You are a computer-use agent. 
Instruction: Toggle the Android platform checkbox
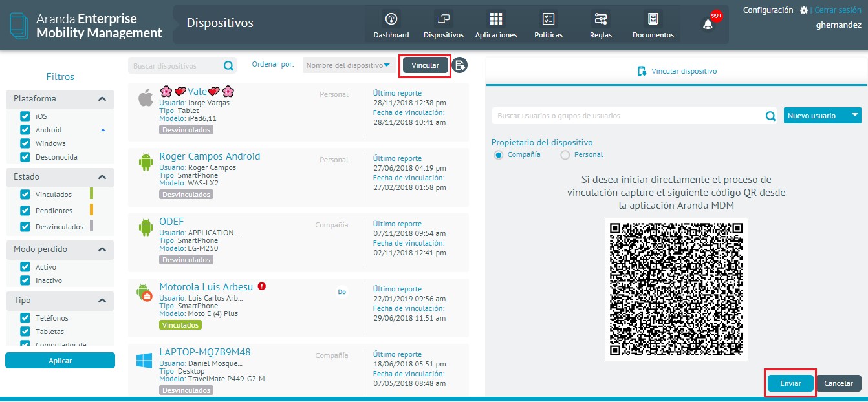25,130
